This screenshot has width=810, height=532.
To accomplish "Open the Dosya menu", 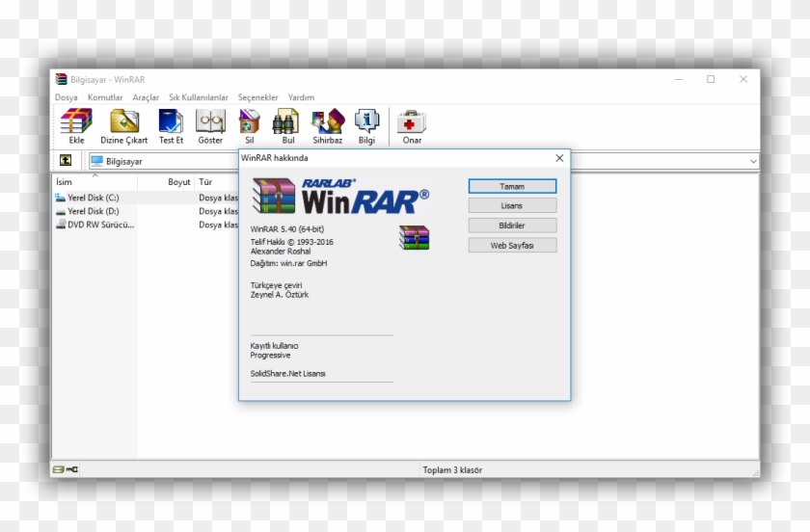I will [67, 97].
